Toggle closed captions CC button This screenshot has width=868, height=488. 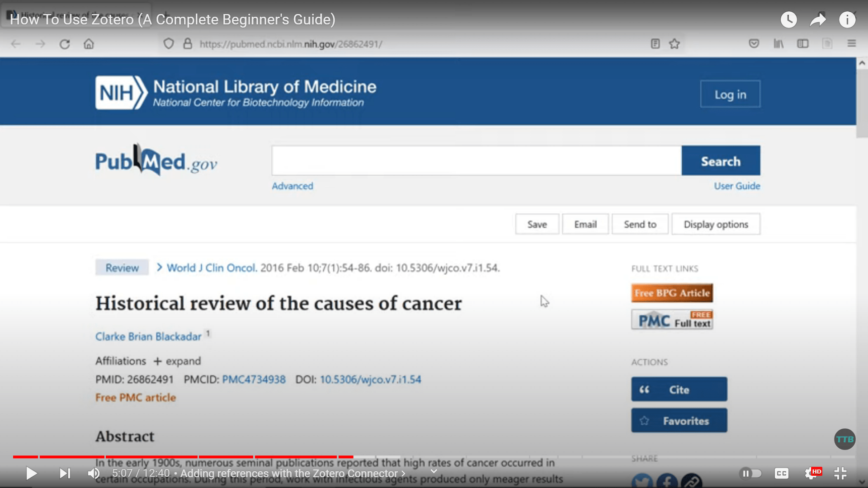tap(781, 473)
